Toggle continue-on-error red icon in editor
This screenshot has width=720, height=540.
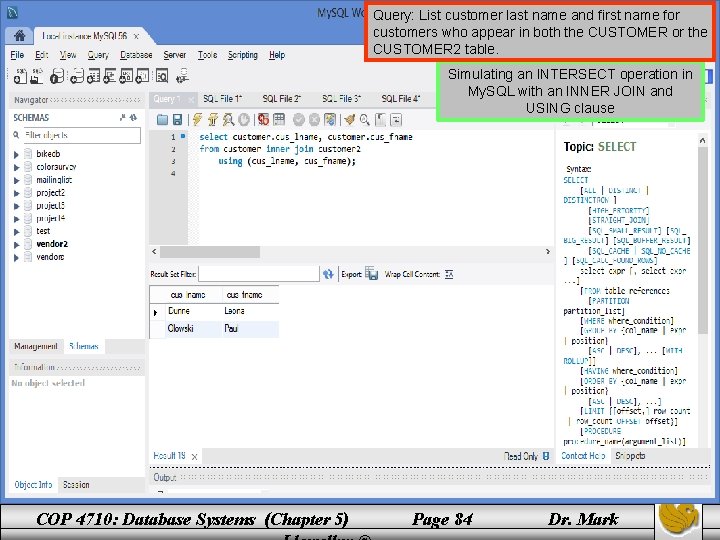[263, 120]
